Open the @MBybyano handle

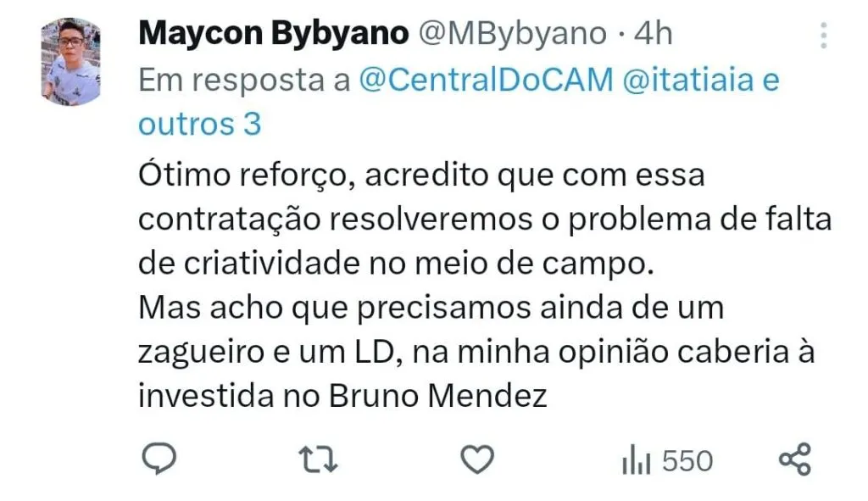(x=513, y=34)
